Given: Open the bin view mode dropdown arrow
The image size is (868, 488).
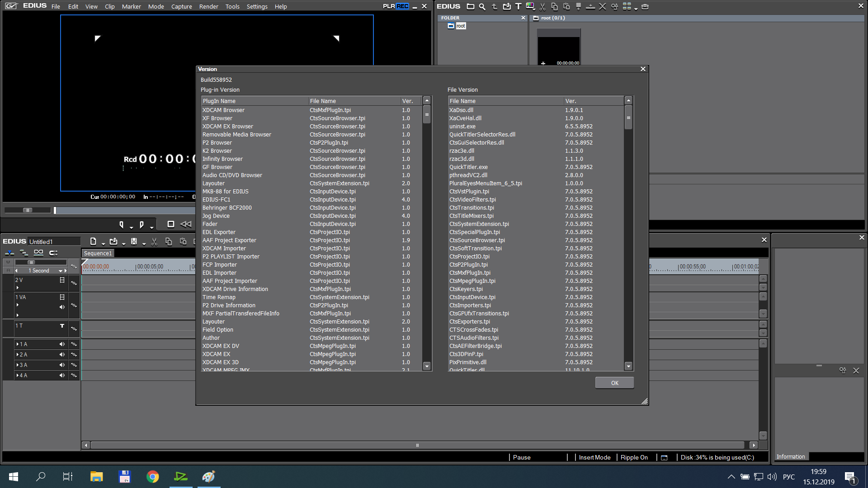Looking at the screenshot, I should [636, 9].
